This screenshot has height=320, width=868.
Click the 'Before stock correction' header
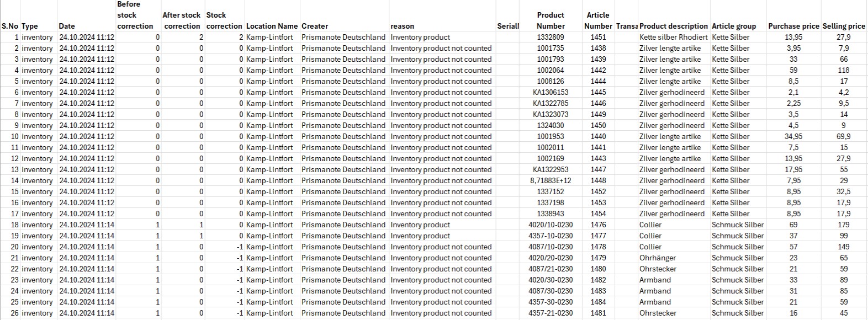pyautogui.click(x=135, y=15)
